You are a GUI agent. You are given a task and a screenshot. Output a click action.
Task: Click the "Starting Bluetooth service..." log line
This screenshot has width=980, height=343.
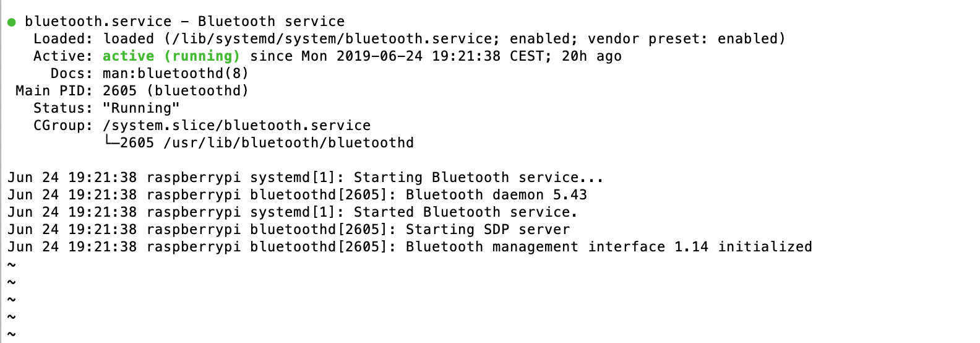[478, 178]
